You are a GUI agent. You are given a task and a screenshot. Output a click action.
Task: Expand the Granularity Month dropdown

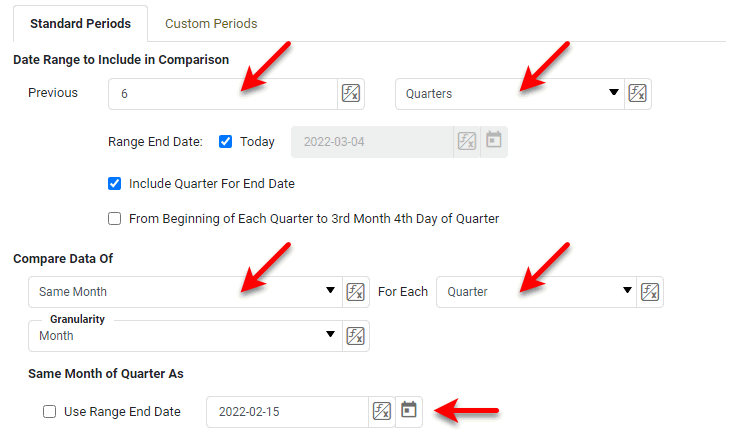pos(185,336)
